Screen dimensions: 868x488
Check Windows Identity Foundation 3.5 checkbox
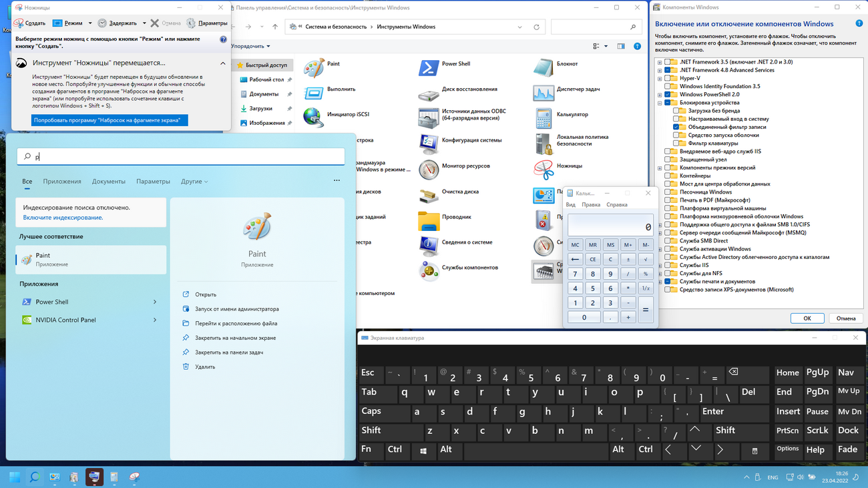click(x=668, y=86)
